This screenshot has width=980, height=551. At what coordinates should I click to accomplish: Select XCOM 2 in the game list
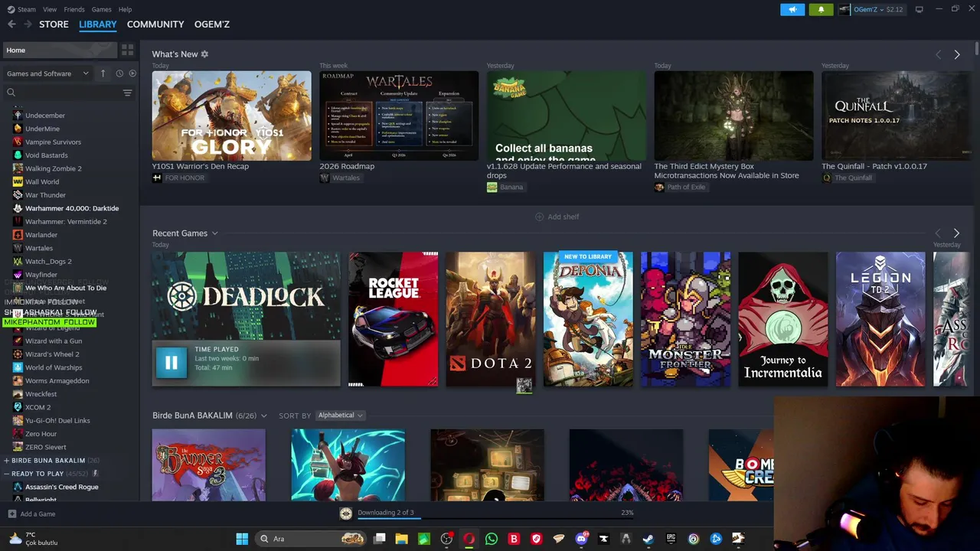coord(38,407)
